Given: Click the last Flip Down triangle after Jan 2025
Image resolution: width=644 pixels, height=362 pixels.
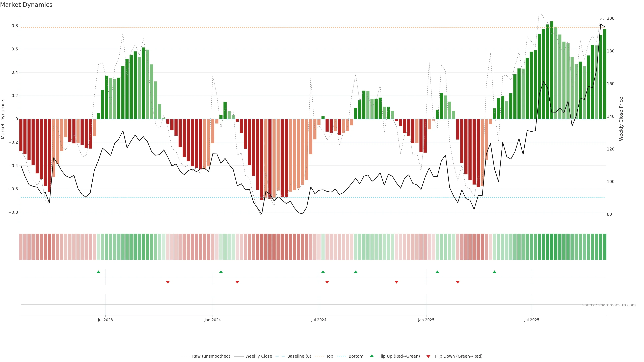Looking at the screenshot, I should (458, 282).
